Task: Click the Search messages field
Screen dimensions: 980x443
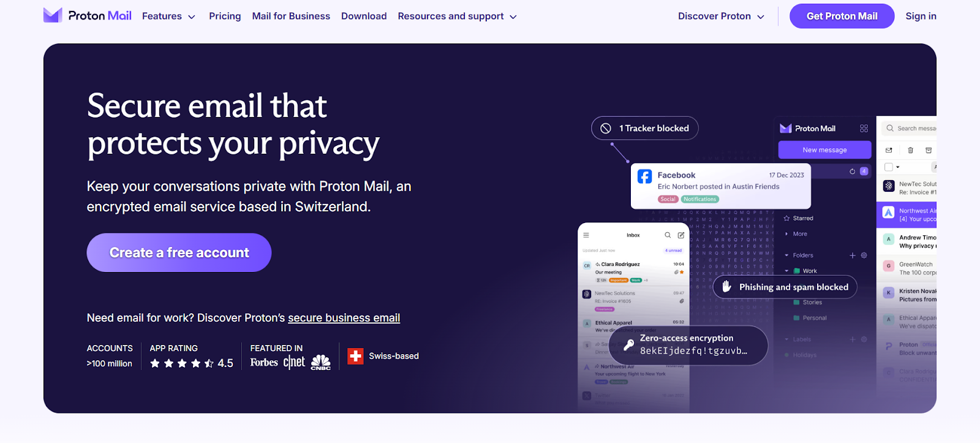Action: 916,129
